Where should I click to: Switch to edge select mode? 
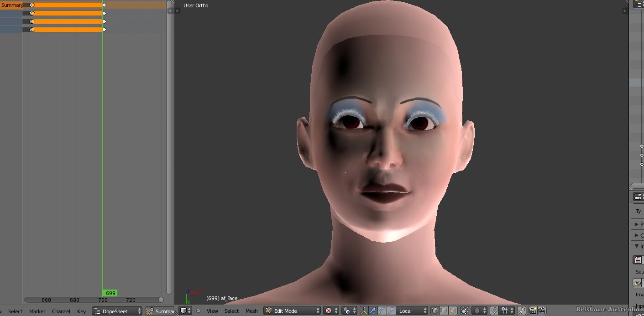click(444, 311)
